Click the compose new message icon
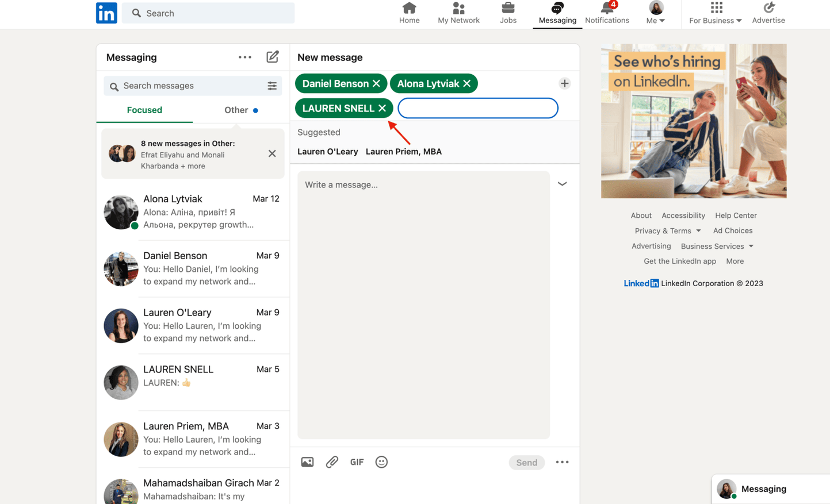This screenshot has height=504, width=830. tap(272, 57)
